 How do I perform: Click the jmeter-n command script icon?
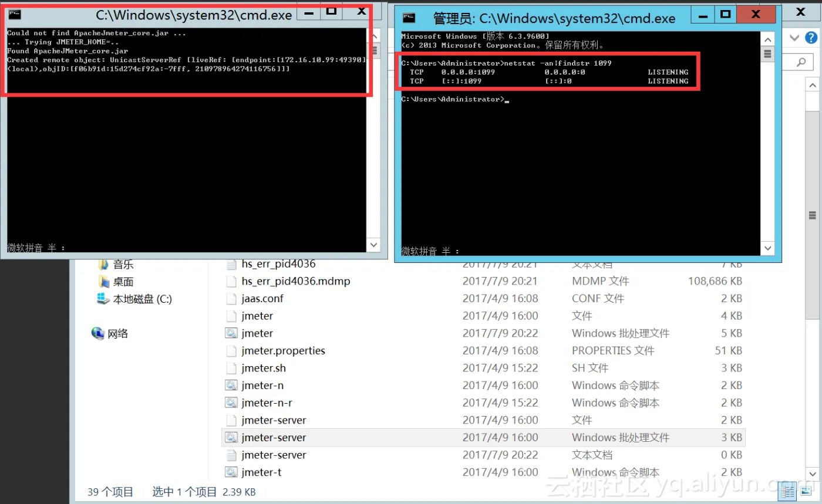231,385
